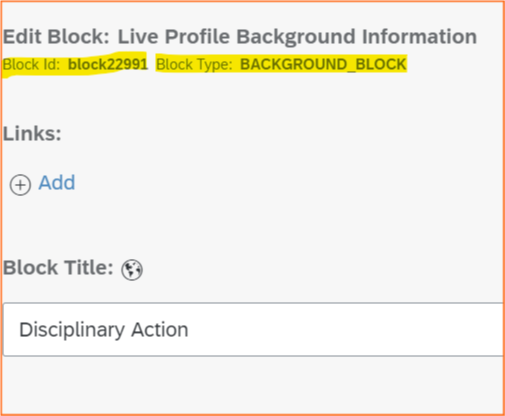Click the Disciplinary Action text in the field
This screenshot has height=416, width=505.
point(104,330)
